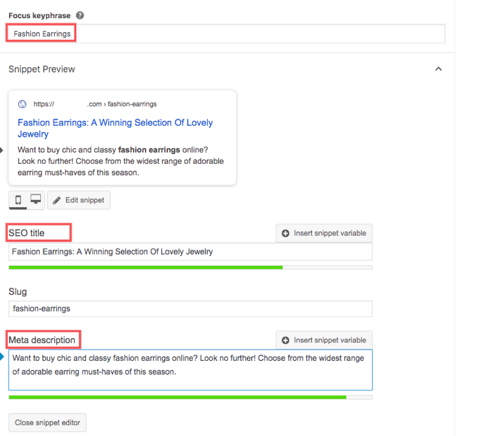The width and height of the screenshot is (504, 436).
Task: Collapse the Snippet Preview section
Action: (x=439, y=69)
